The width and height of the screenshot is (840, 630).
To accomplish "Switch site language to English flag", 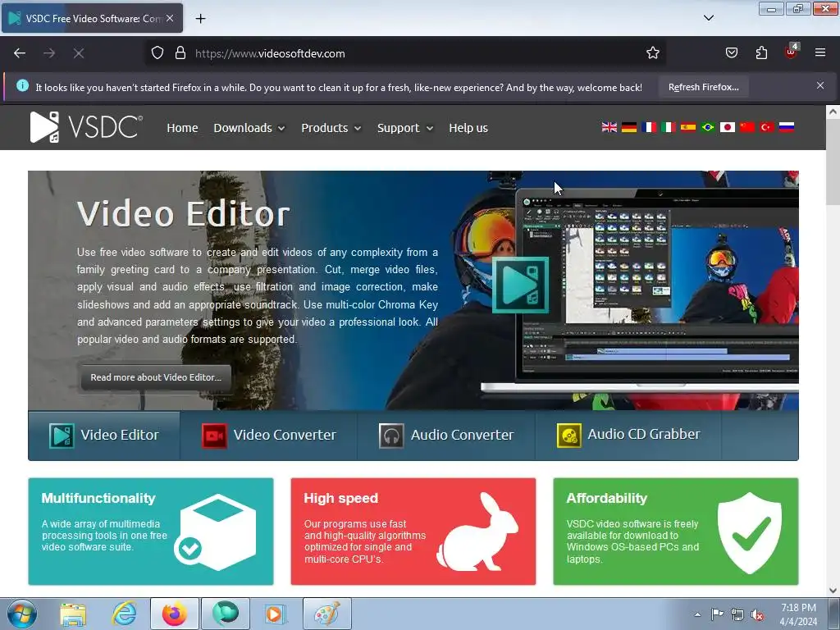I will (609, 127).
